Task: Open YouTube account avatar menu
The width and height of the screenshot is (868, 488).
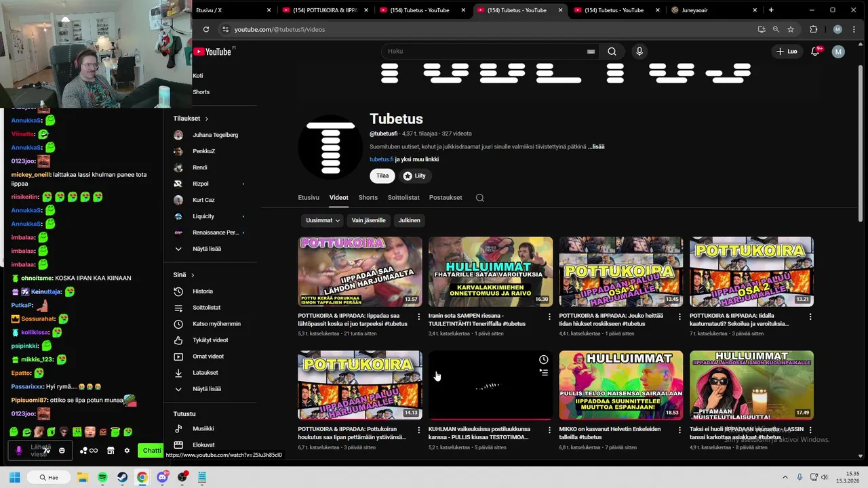Action: (x=839, y=52)
